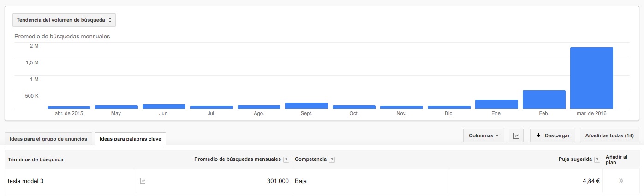The height and width of the screenshot is (196, 644).
Task: Add tesla model 3 to plan via arrows
Action: point(621,181)
